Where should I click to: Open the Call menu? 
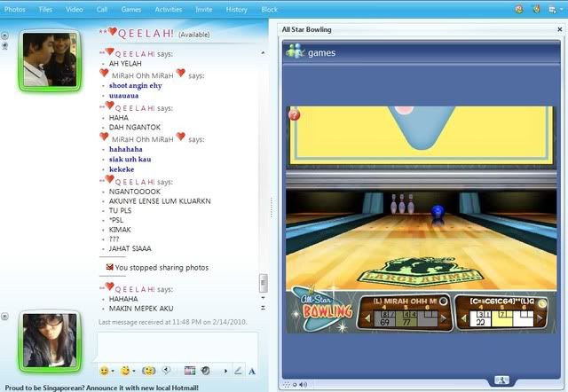pyautogui.click(x=102, y=10)
